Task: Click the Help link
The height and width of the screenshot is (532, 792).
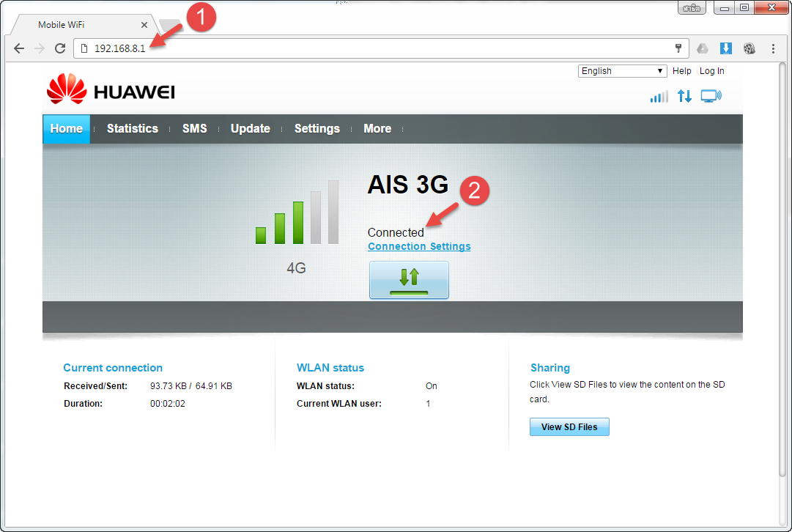Action: [682, 71]
